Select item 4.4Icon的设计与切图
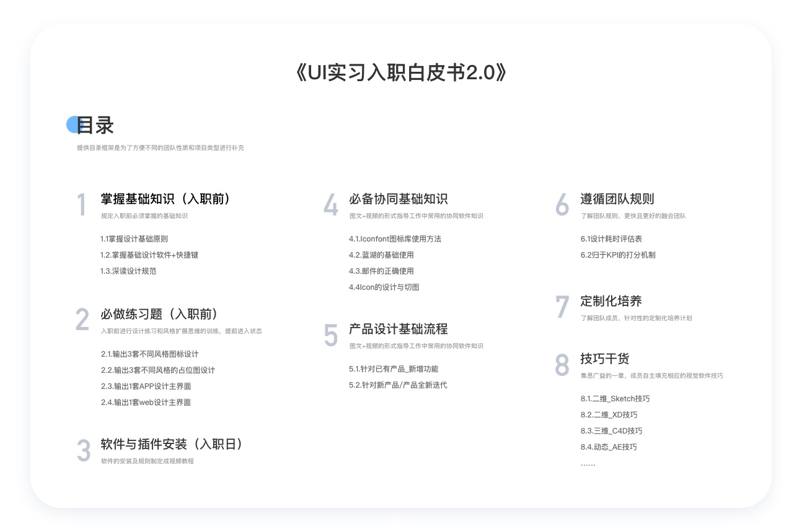Viewport: 802px width, 532px height. click(x=384, y=287)
